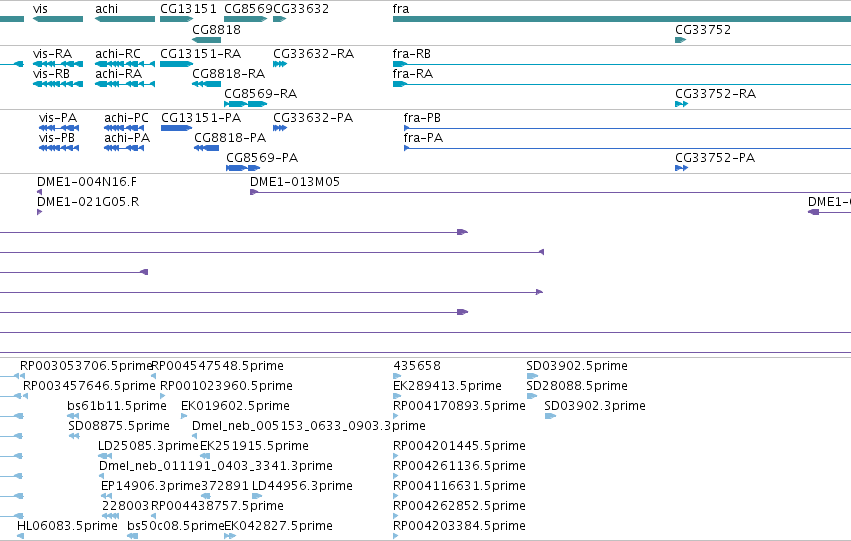This screenshot has width=851, height=541.
Task: Select achi-RC transcript
Action: tap(125, 64)
